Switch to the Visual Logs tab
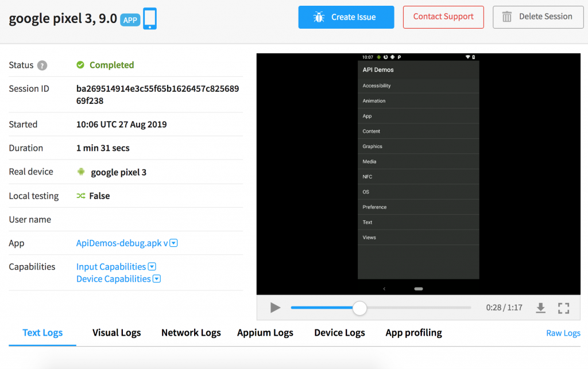 click(117, 333)
